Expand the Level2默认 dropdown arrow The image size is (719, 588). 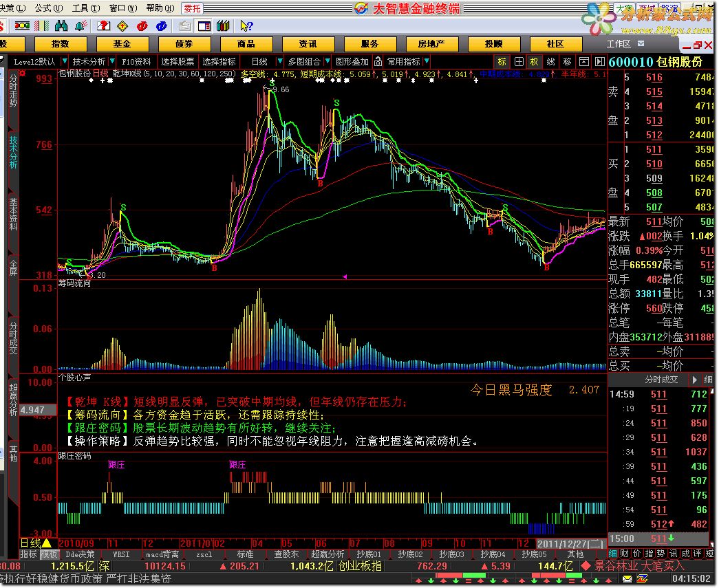65,61
